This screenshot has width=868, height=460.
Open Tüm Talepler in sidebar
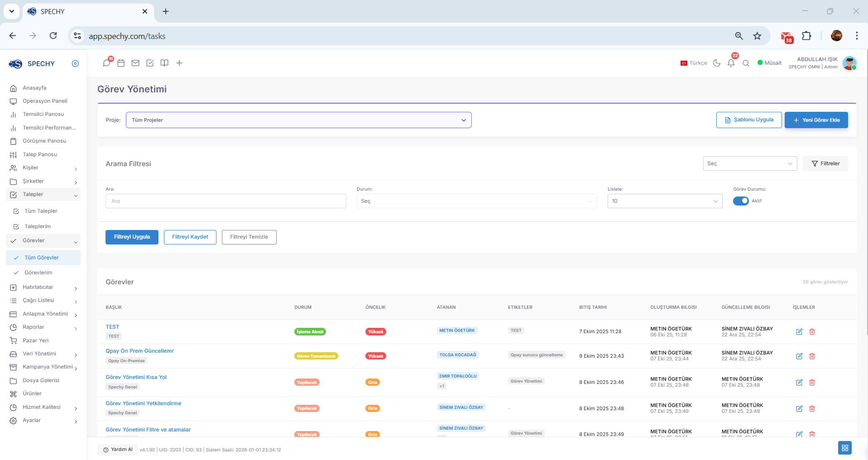click(x=41, y=211)
